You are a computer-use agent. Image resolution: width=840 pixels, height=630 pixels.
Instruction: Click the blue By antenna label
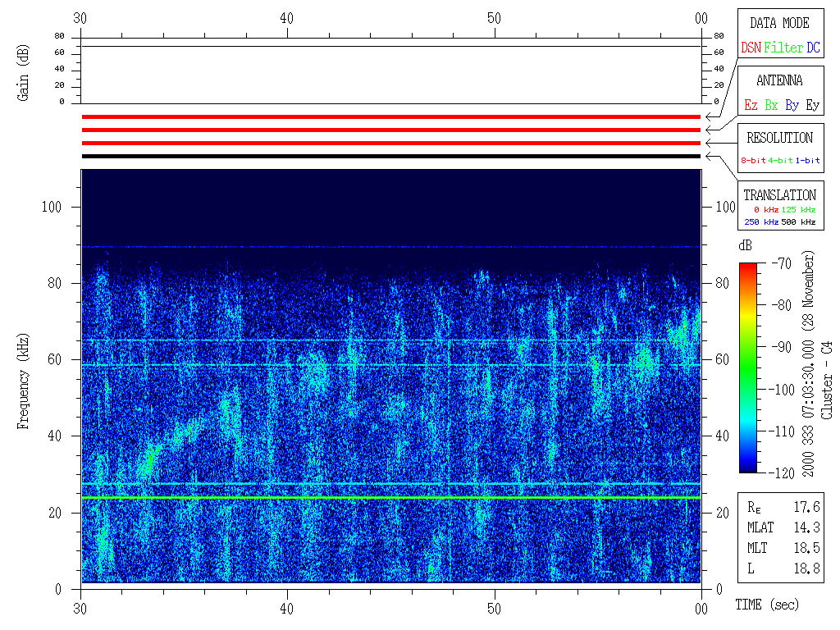coord(792,106)
